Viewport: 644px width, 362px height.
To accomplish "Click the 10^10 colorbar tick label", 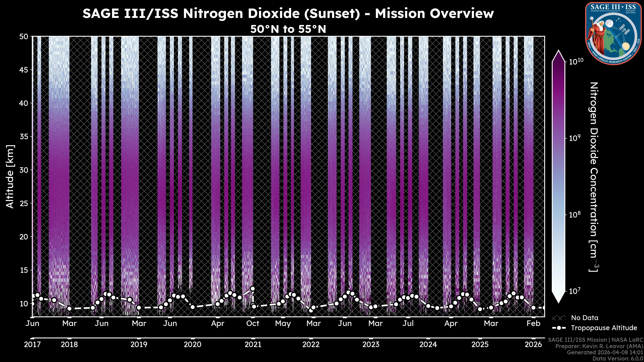I will coord(576,62).
